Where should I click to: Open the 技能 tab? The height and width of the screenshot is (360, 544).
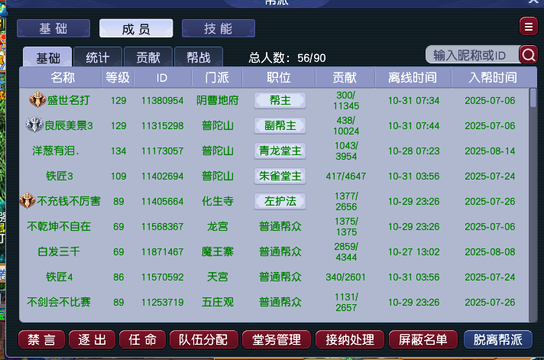click(218, 28)
